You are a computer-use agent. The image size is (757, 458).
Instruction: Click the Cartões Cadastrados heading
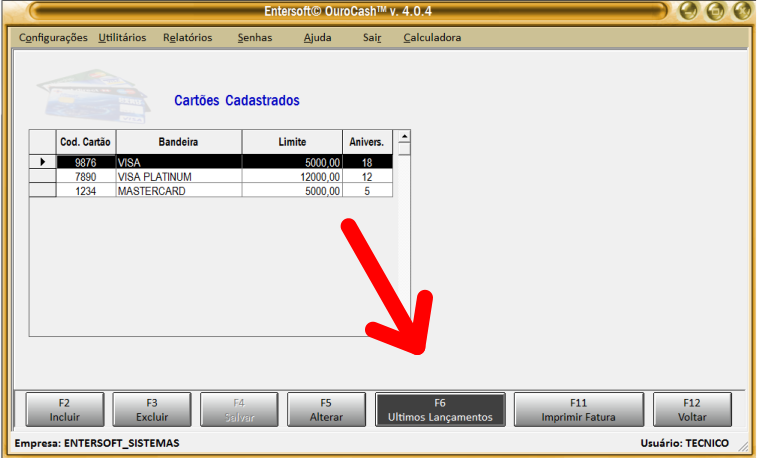tap(237, 100)
